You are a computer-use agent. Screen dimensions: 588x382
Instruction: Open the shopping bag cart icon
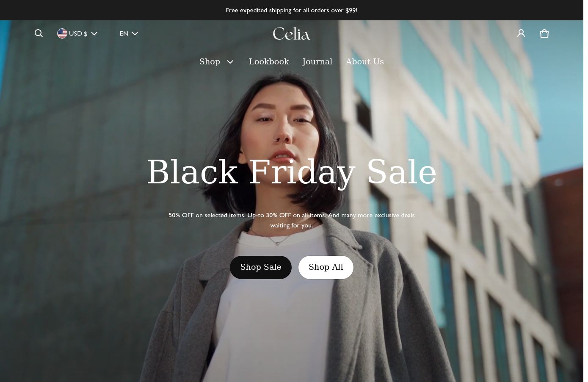coord(544,33)
